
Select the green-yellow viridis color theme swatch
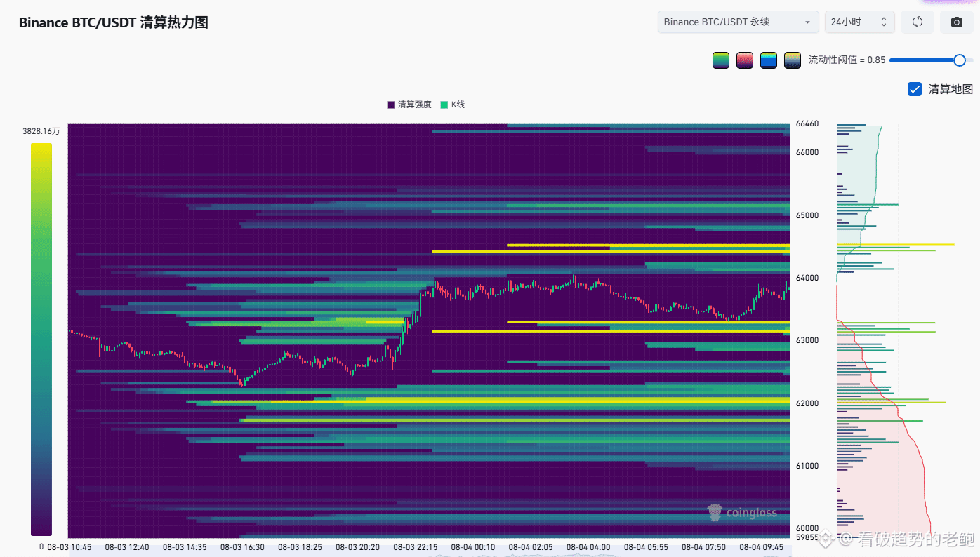721,60
